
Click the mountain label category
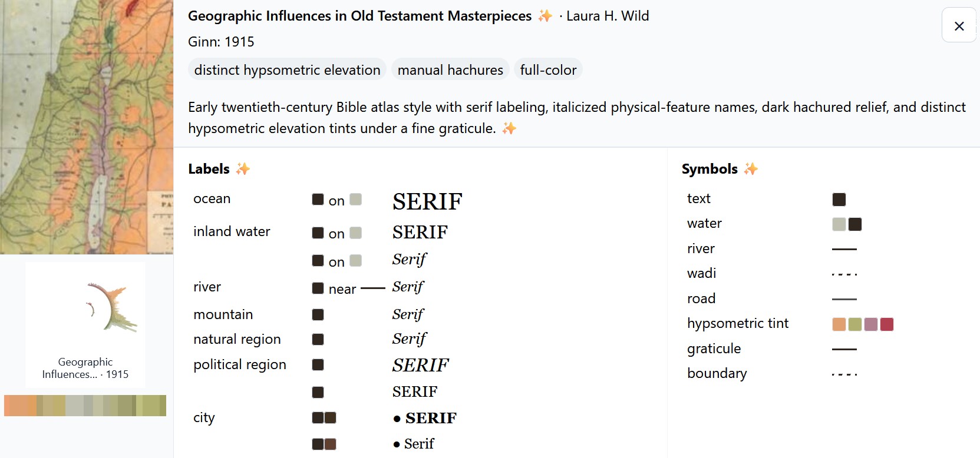[x=223, y=314]
